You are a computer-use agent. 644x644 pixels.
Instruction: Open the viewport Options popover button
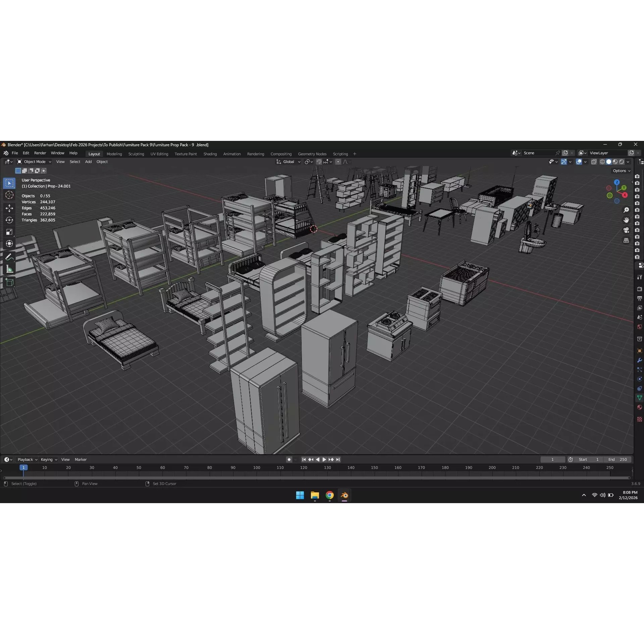tap(621, 170)
